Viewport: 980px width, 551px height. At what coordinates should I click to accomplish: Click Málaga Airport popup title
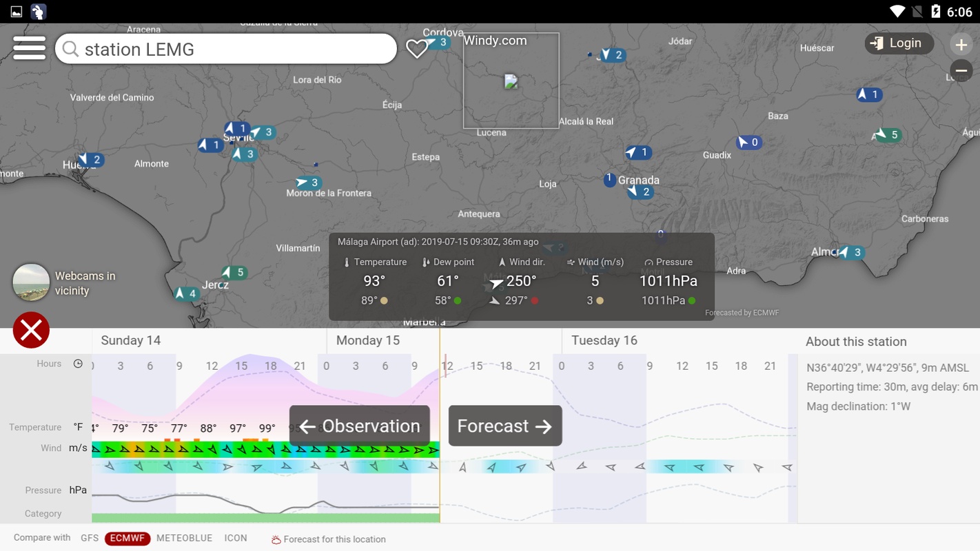pyautogui.click(x=438, y=242)
